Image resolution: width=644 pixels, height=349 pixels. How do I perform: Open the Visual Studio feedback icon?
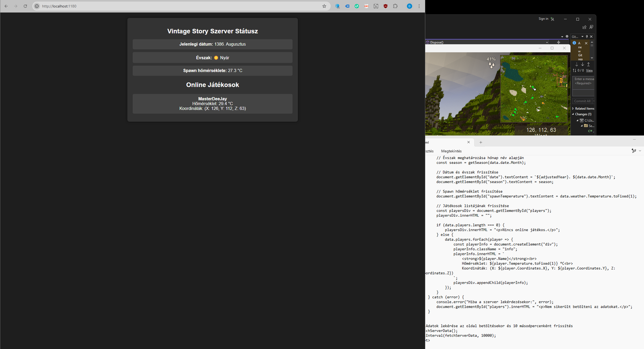click(x=591, y=27)
